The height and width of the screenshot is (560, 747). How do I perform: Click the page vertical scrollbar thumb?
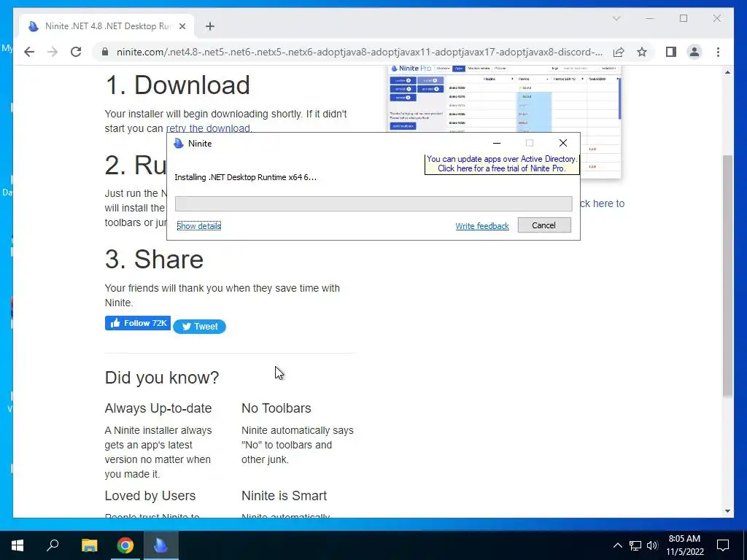(727, 275)
